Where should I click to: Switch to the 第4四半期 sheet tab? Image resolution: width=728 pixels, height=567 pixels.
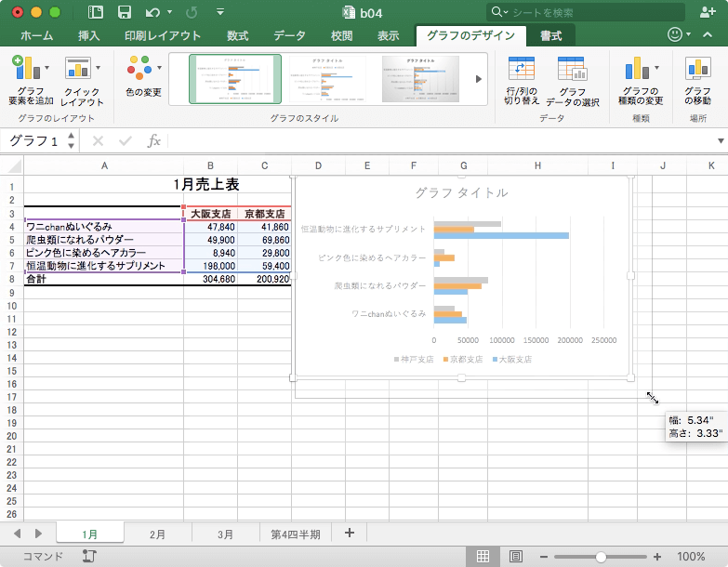[296, 534]
